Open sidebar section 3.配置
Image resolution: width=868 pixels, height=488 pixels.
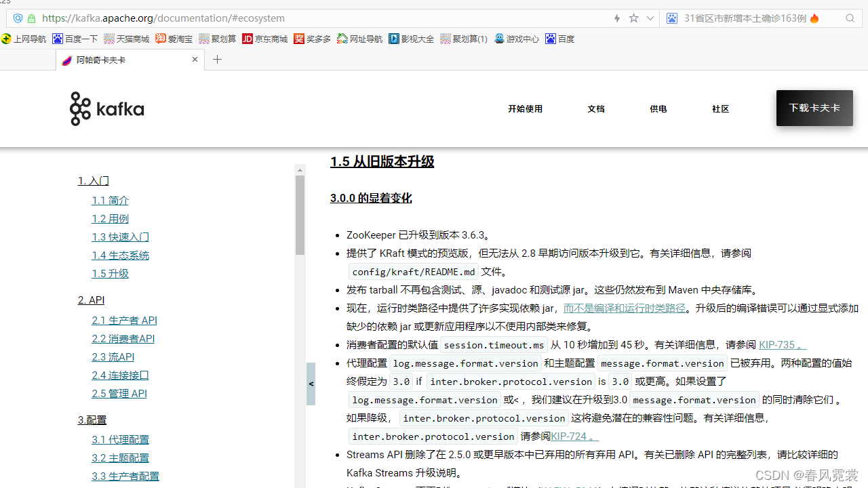(x=92, y=420)
